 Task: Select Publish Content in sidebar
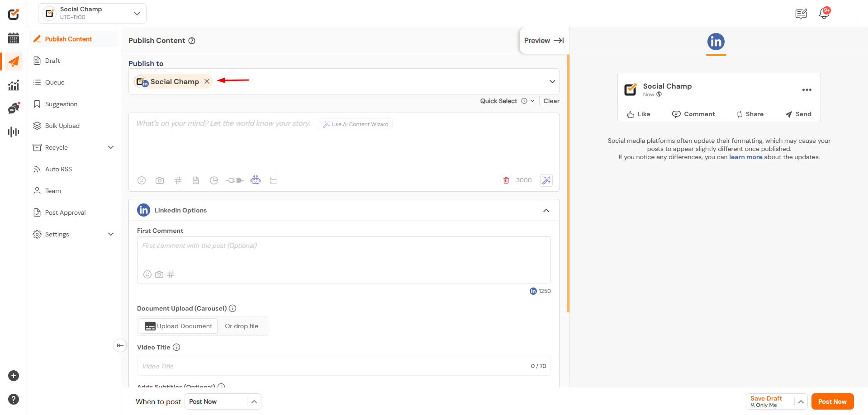point(74,39)
